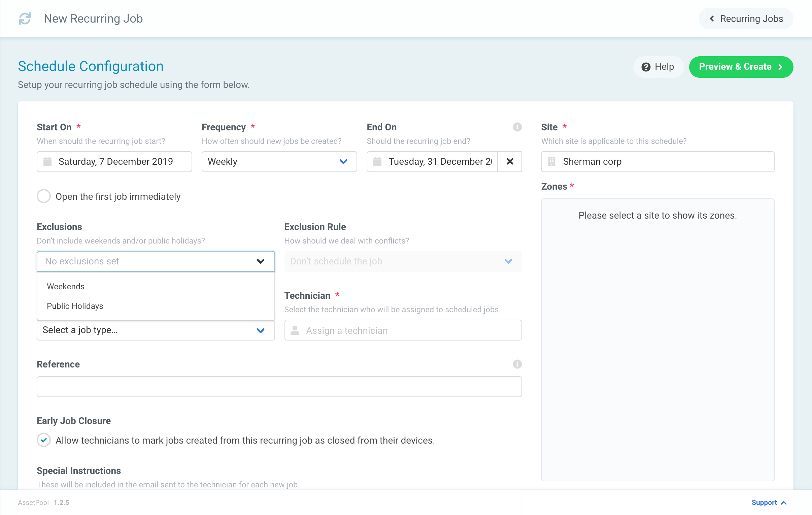
Task: Open the Exclusion Rule dropdown
Action: pos(403,261)
